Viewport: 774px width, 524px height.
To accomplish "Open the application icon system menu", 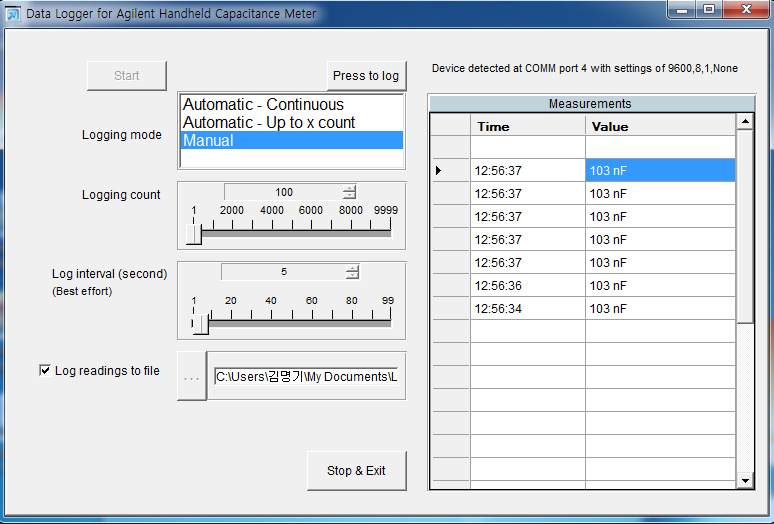I will [x=13, y=13].
